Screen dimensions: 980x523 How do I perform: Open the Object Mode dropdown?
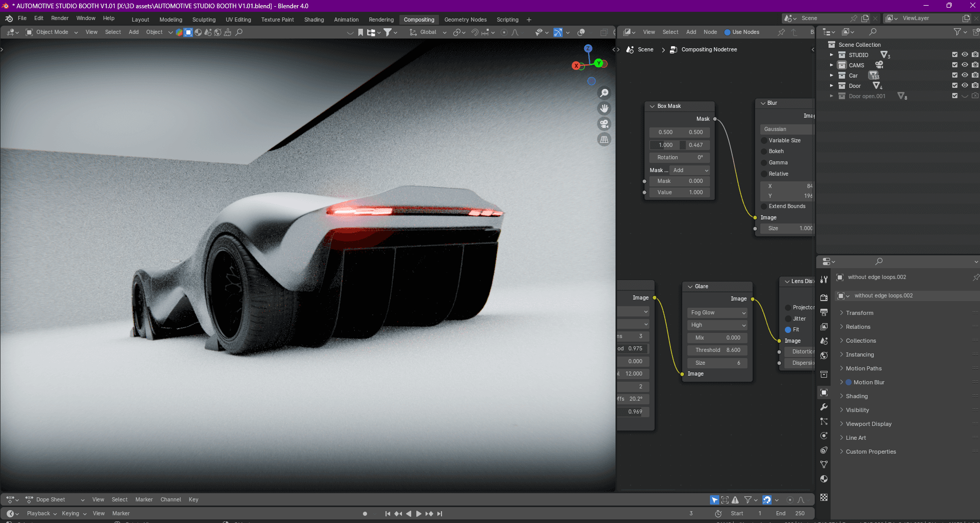tap(52, 32)
